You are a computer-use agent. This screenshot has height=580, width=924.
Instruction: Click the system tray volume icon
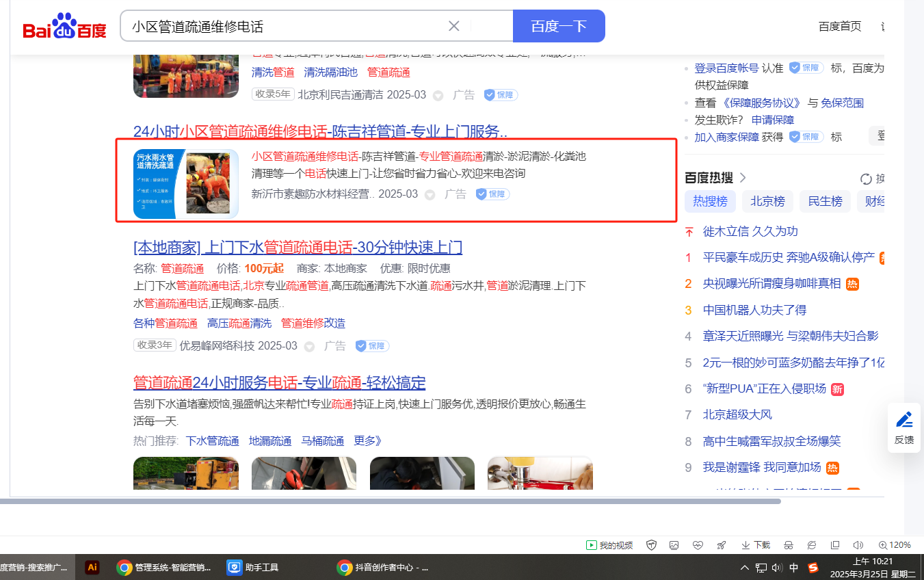(x=777, y=568)
